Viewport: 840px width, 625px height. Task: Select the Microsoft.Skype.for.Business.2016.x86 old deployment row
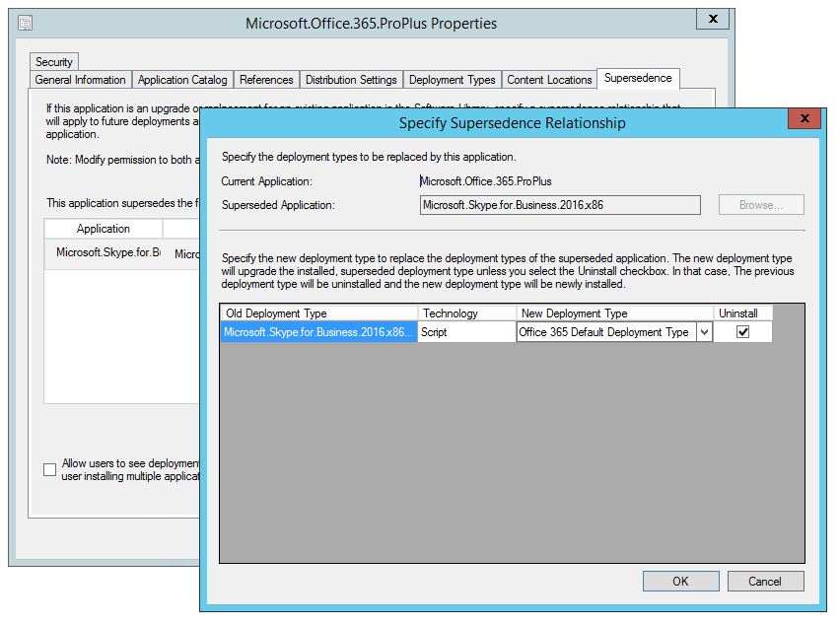318,332
